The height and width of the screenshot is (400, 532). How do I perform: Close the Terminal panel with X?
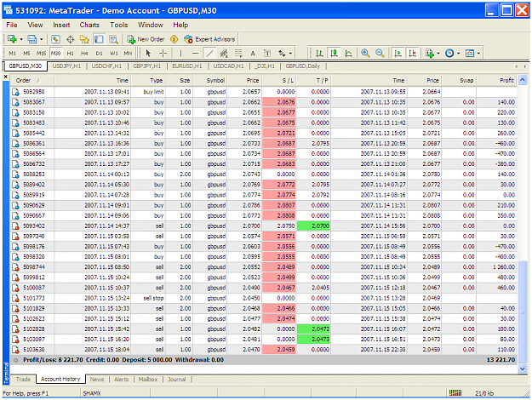[x=6, y=77]
